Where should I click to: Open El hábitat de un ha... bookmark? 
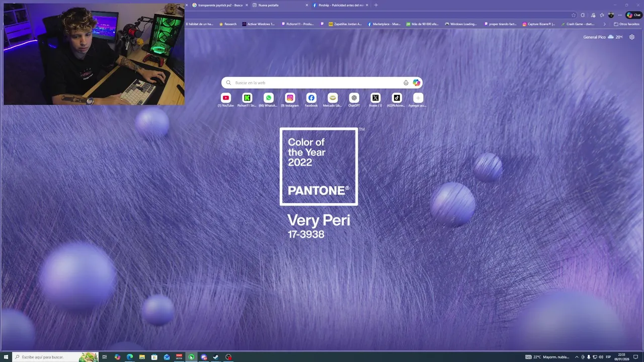click(x=199, y=24)
